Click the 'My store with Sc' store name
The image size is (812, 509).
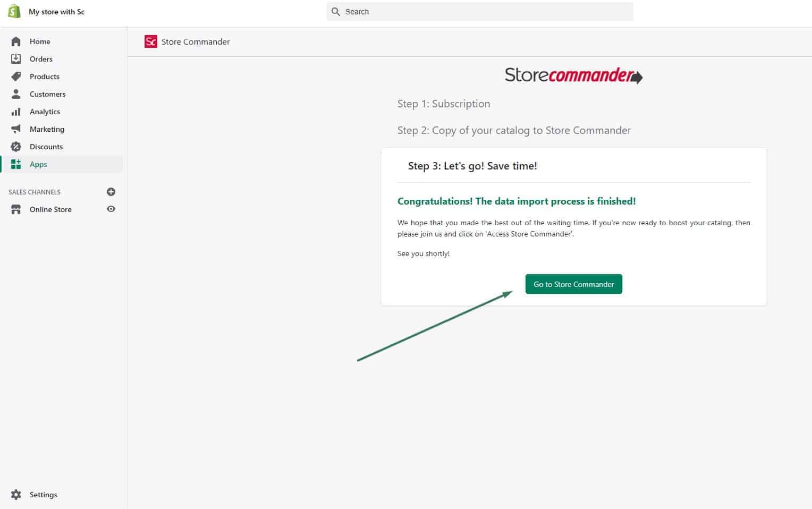coord(56,12)
